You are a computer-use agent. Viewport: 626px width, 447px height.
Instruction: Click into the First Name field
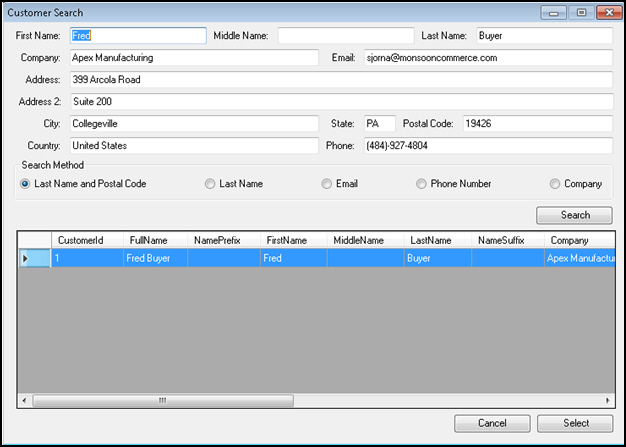click(137, 35)
